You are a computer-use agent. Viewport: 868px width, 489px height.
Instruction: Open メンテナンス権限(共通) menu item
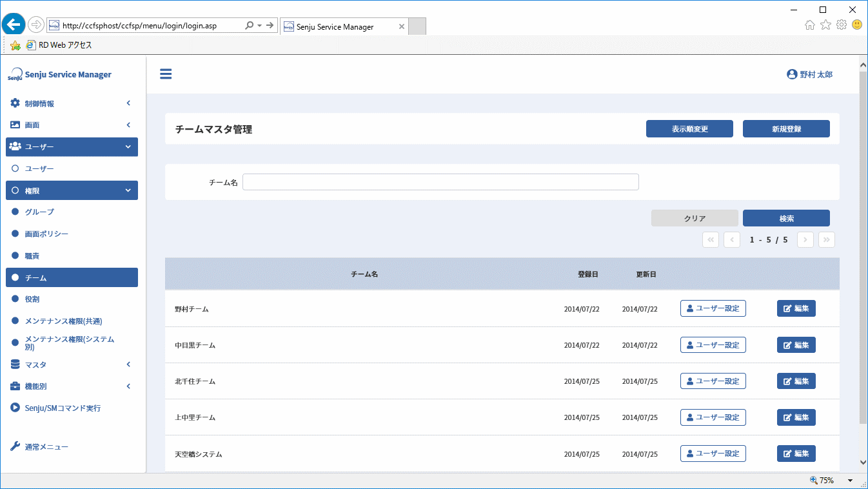coord(72,321)
